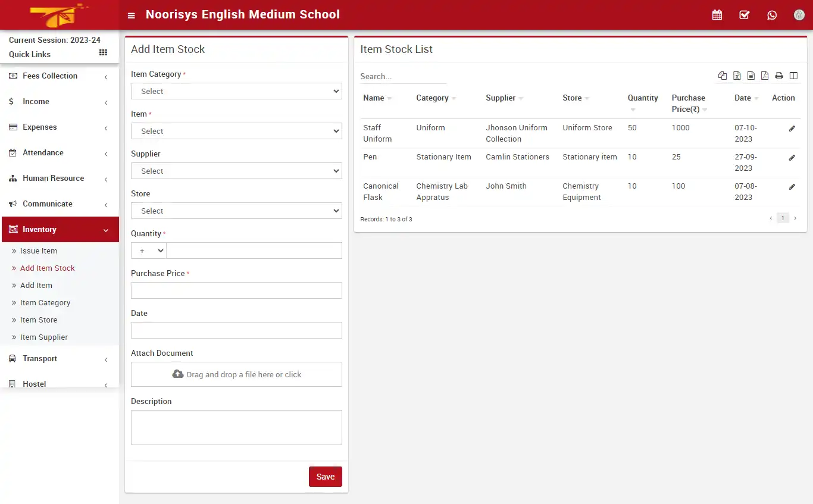Expand the Supplier select dropdown
This screenshot has width=813, height=504.
[236, 171]
